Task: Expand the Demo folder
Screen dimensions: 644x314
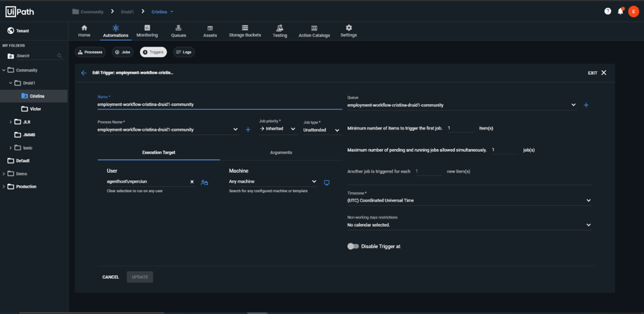Action: pos(4,173)
